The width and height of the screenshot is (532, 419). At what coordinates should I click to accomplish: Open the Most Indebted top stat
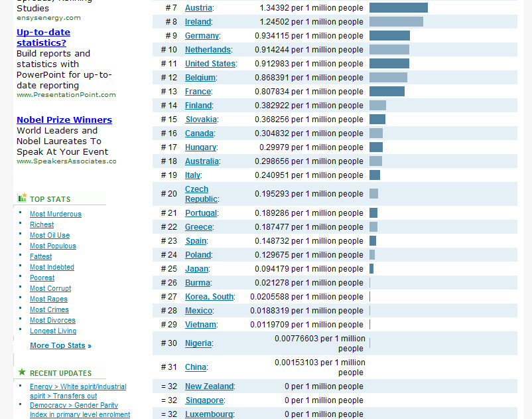tap(52, 267)
